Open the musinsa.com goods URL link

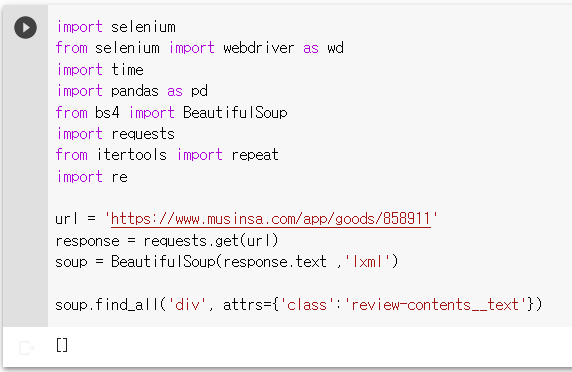[271, 219]
